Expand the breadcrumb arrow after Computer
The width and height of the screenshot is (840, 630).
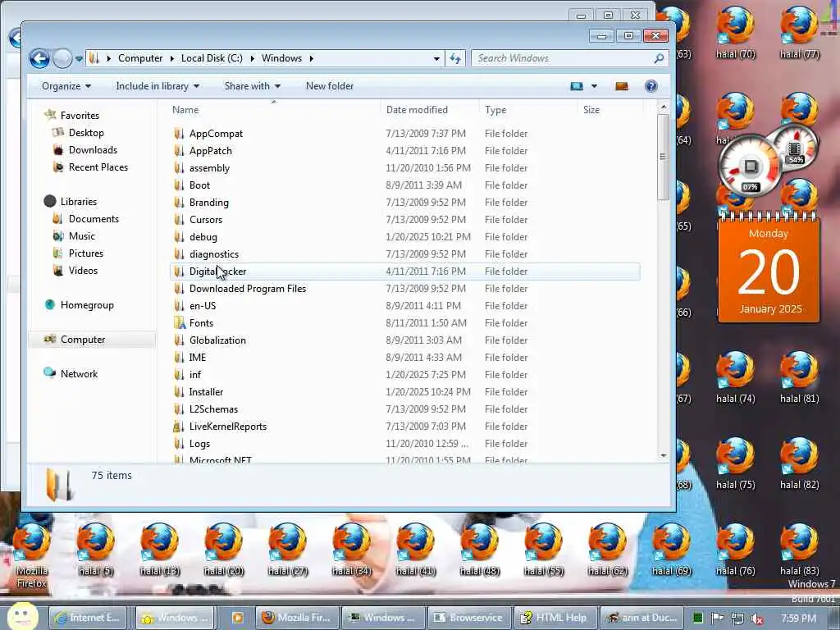tap(172, 58)
